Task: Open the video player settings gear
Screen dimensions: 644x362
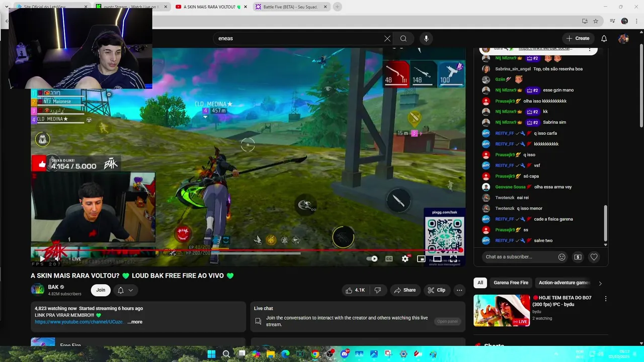Action: [x=405, y=259]
